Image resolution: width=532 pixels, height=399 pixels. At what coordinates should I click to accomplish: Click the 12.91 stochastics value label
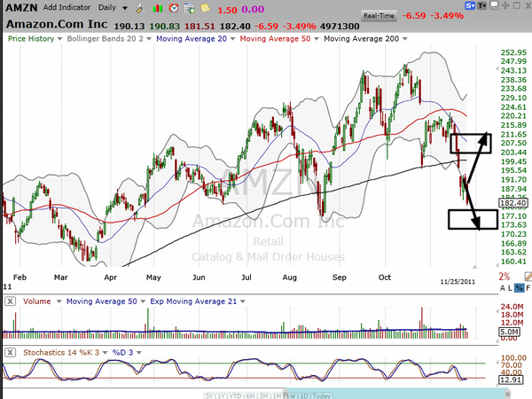[511, 379]
